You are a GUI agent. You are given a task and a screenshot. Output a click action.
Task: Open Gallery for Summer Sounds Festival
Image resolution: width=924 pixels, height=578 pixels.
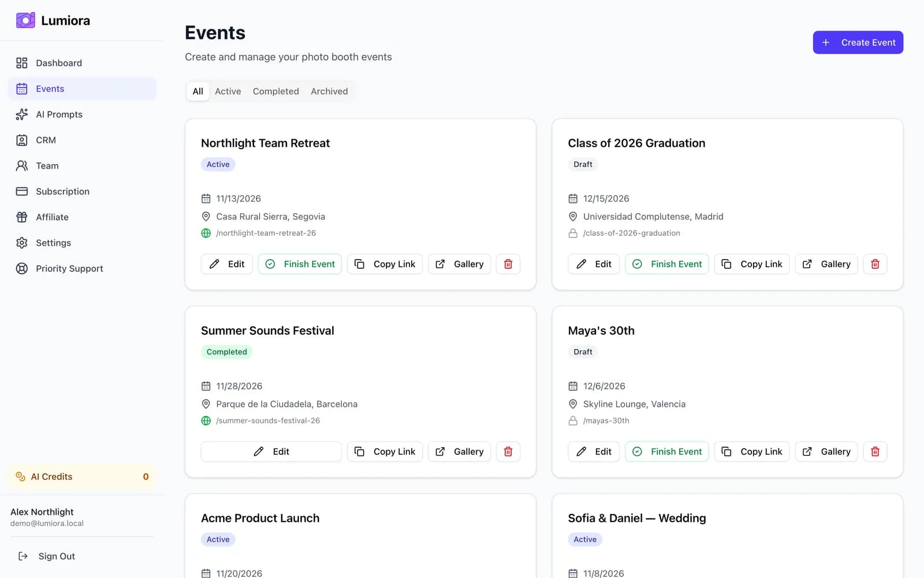point(459,451)
